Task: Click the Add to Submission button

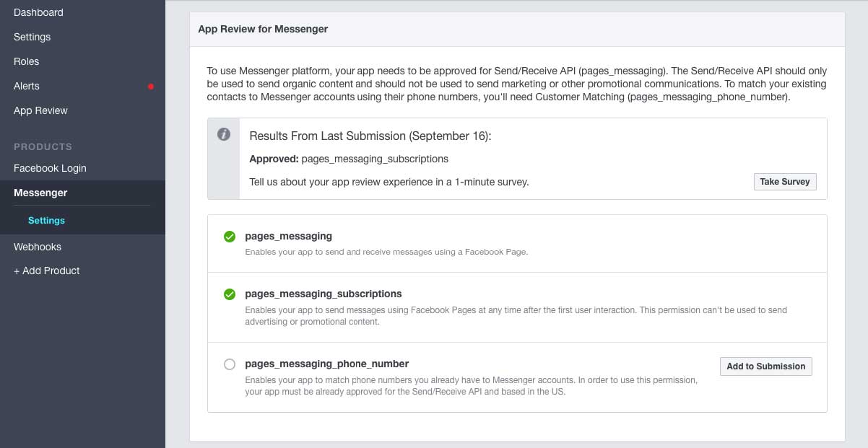Action: tap(766, 366)
